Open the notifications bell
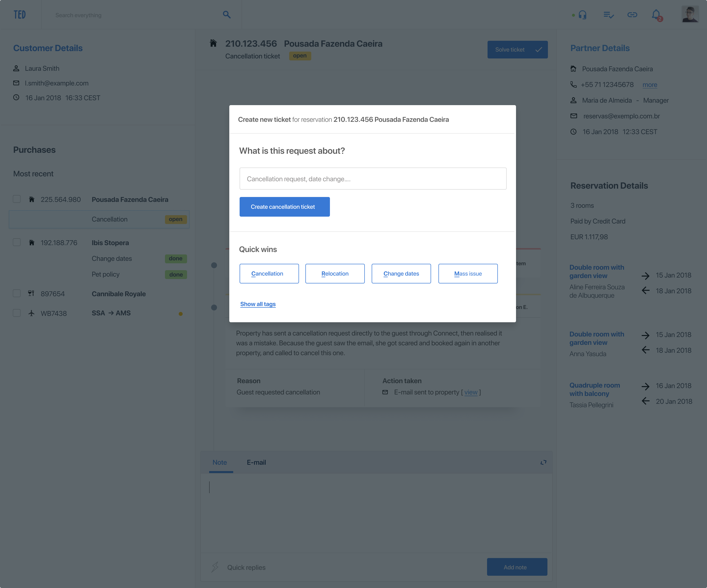 [656, 15]
